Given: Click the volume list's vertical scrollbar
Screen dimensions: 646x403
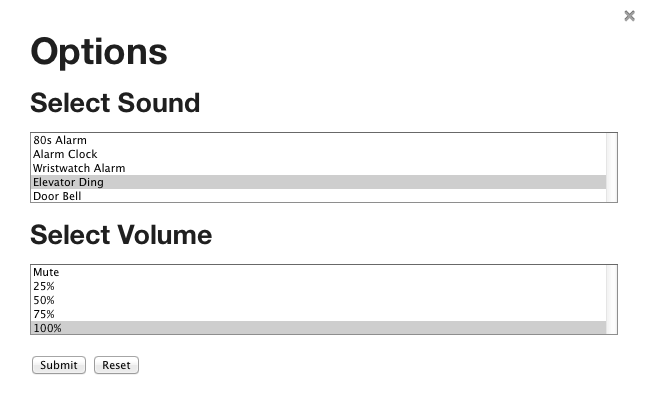Looking at the screenshot, I should [x=611, y=300].
